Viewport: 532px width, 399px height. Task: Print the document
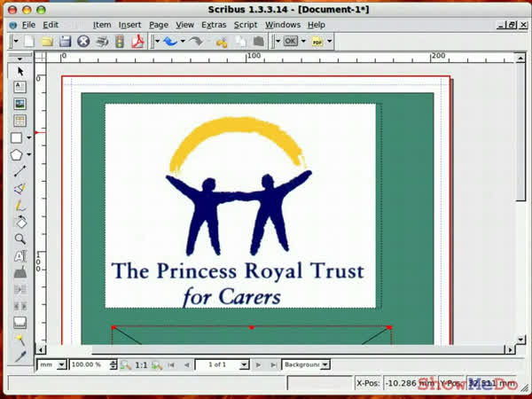pyautogui.click(x=101, y=42)
